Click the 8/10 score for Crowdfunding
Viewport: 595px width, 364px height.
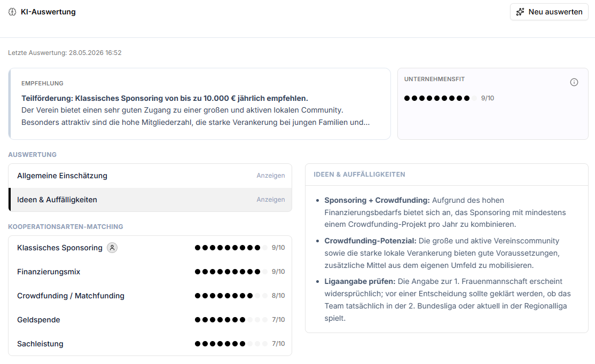[278, 296]
